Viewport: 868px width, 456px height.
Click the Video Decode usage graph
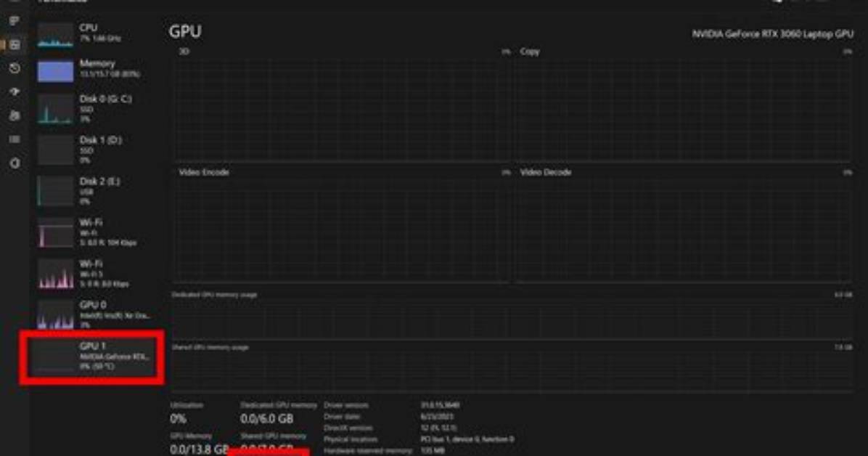[683, 230]
